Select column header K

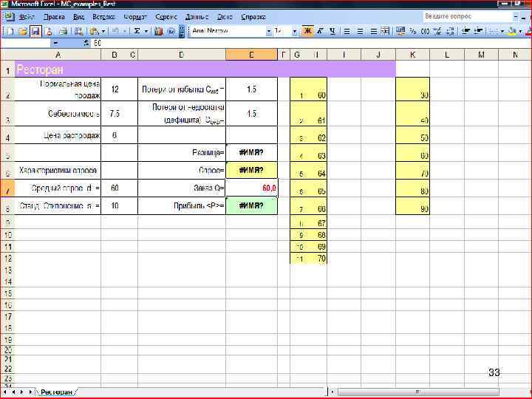click(x=412, y=55)
